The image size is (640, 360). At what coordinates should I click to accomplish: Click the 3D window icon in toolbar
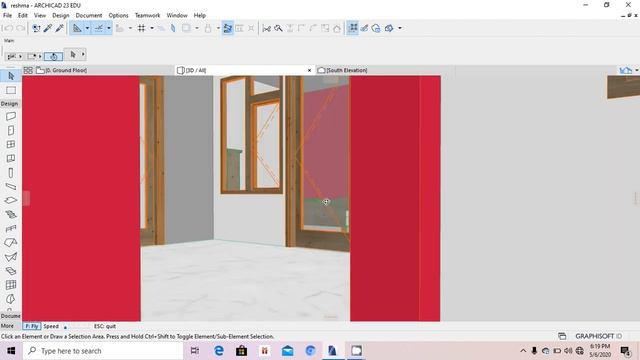coord(389,28)
